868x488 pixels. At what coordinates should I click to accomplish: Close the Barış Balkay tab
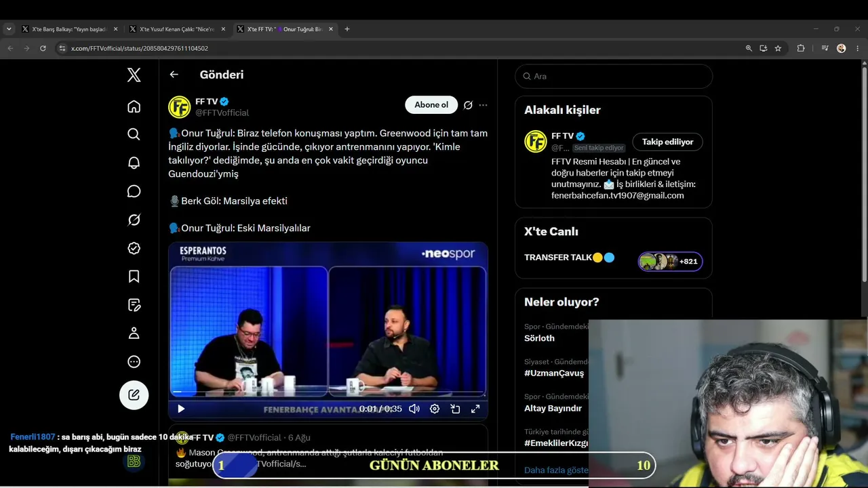pyautogui.click(x=115, y=29)
